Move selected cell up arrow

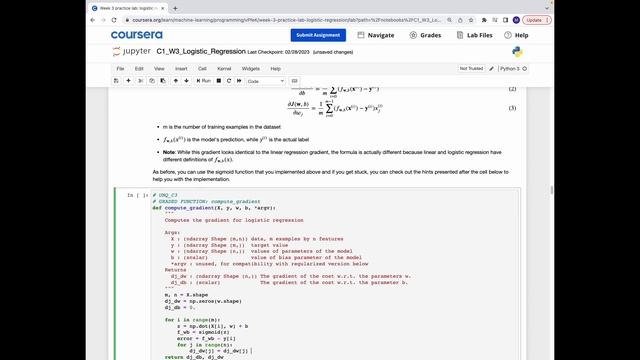pos(176,81)
